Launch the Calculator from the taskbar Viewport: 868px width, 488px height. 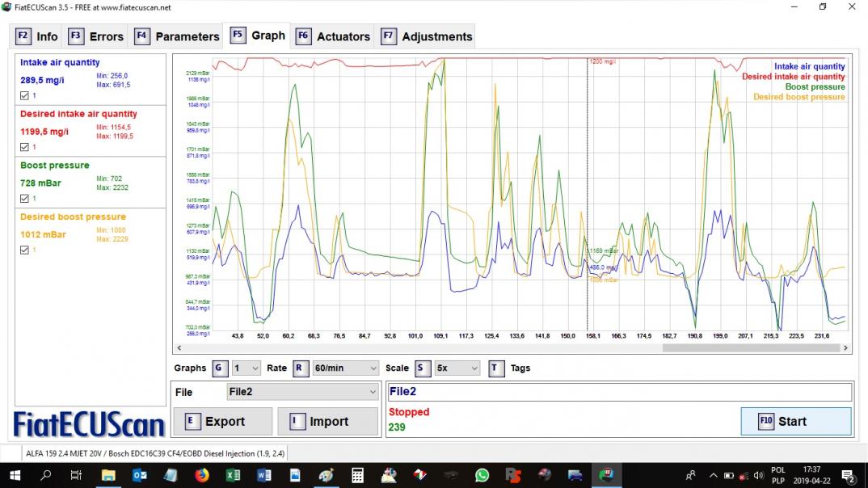coord(357,476)
